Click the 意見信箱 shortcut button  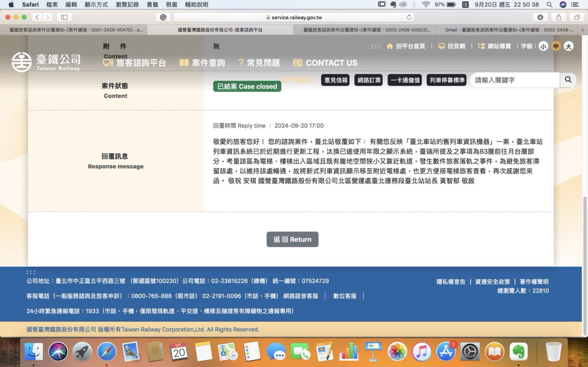point(335,80)
